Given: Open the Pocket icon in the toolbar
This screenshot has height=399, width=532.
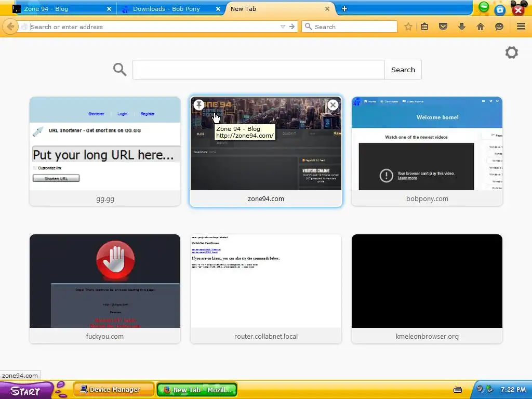Looking at the screenshot, I should tap(443, 26).
